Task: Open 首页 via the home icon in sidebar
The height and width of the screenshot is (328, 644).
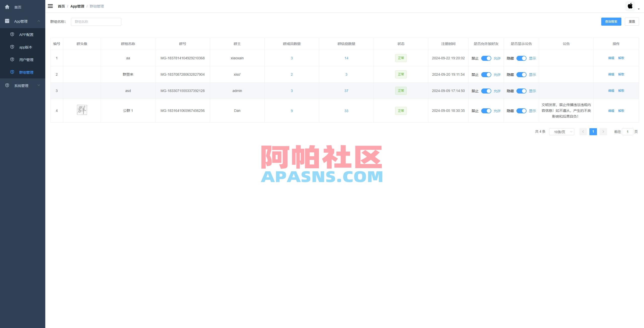Action: (7, 7)
